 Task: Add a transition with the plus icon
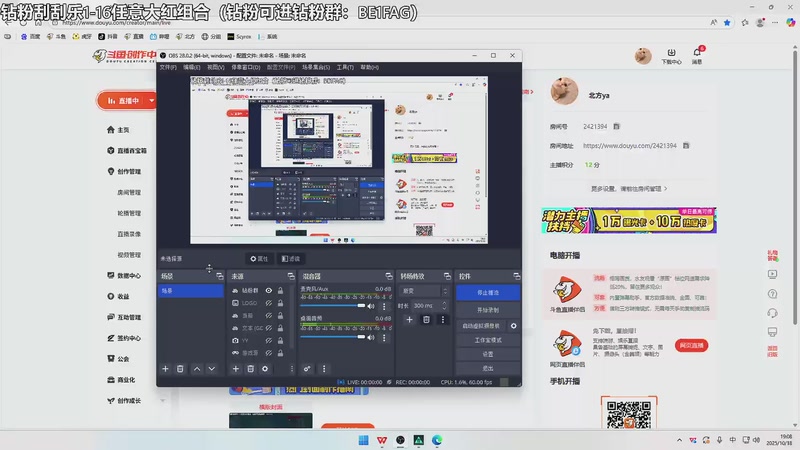[x=409, y=319]
